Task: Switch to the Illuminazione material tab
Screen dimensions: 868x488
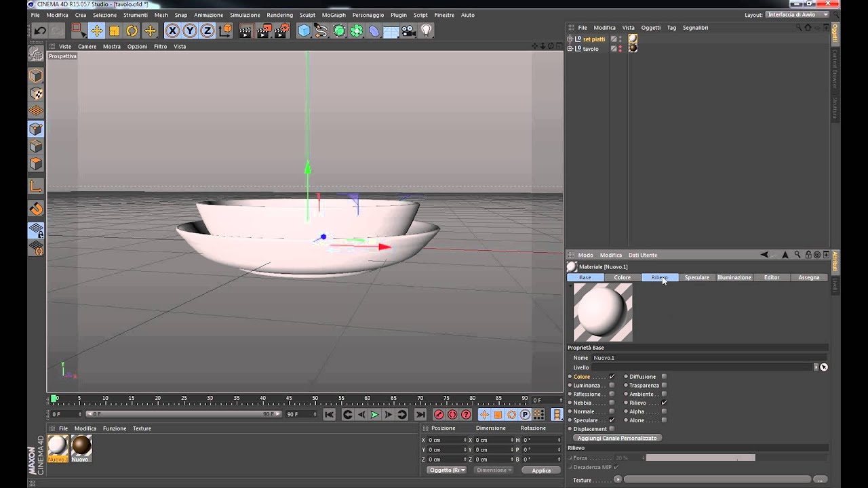Action: [x=734, y=277]
